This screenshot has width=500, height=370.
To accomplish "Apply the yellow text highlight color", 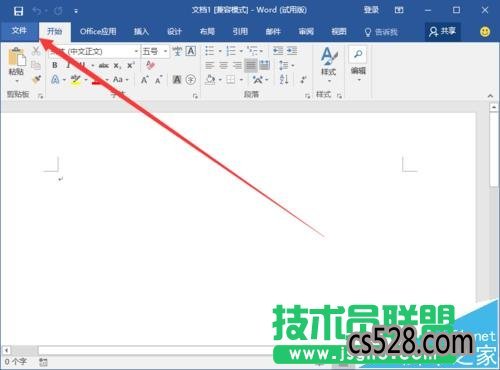I will [76, 80].
